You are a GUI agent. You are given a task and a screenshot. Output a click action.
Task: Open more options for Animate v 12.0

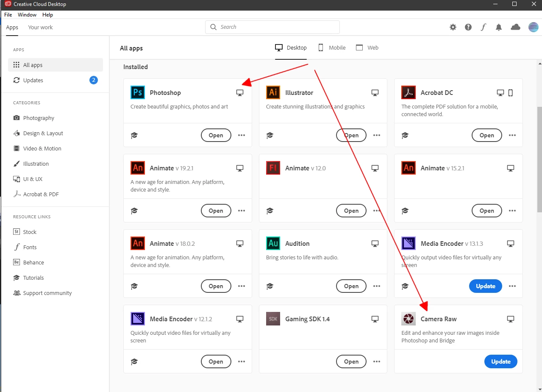coord(377,211)
